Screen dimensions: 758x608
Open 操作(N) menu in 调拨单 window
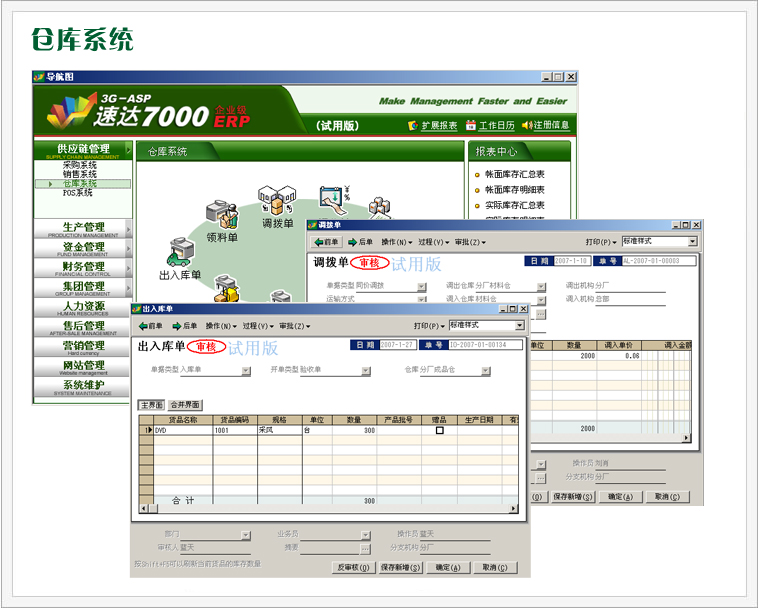[x=396, y=242]
